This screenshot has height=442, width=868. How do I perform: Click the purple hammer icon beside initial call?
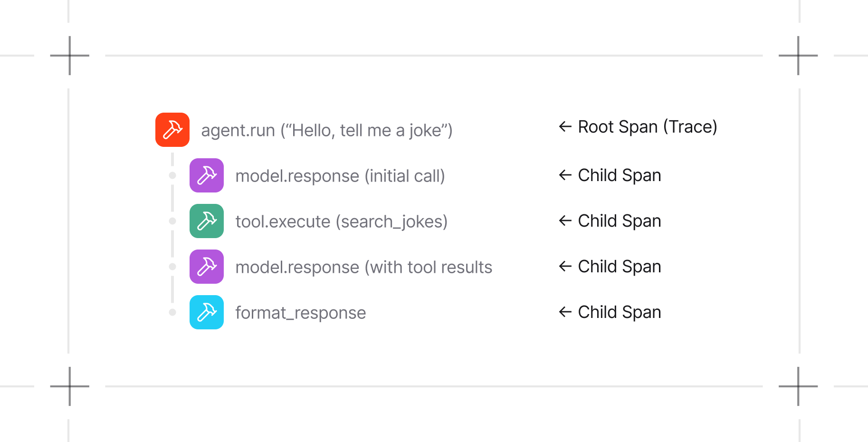[207, 175]
